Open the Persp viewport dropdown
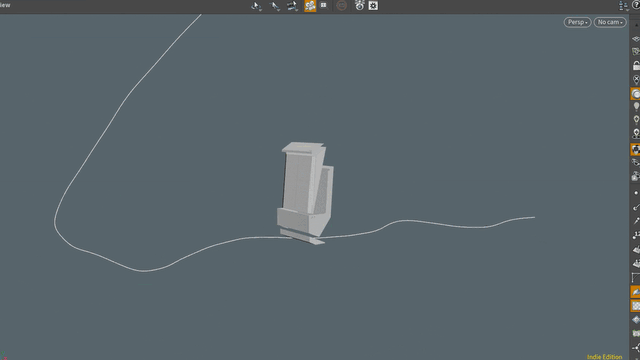 coord(578,22)
